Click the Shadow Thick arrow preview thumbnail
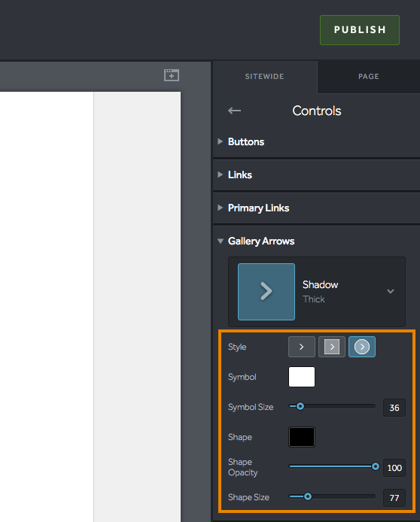This screenshot has width=420, height=522. coord(266,292)
